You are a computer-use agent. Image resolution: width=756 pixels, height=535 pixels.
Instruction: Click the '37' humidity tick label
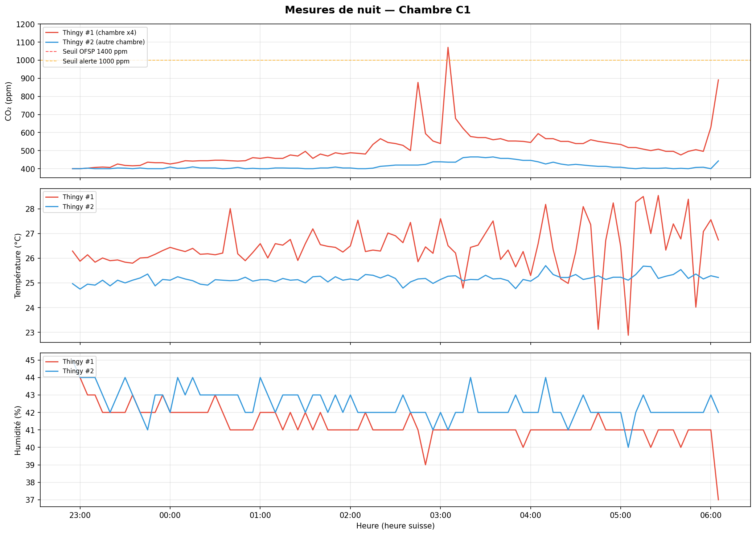(30, 500)
